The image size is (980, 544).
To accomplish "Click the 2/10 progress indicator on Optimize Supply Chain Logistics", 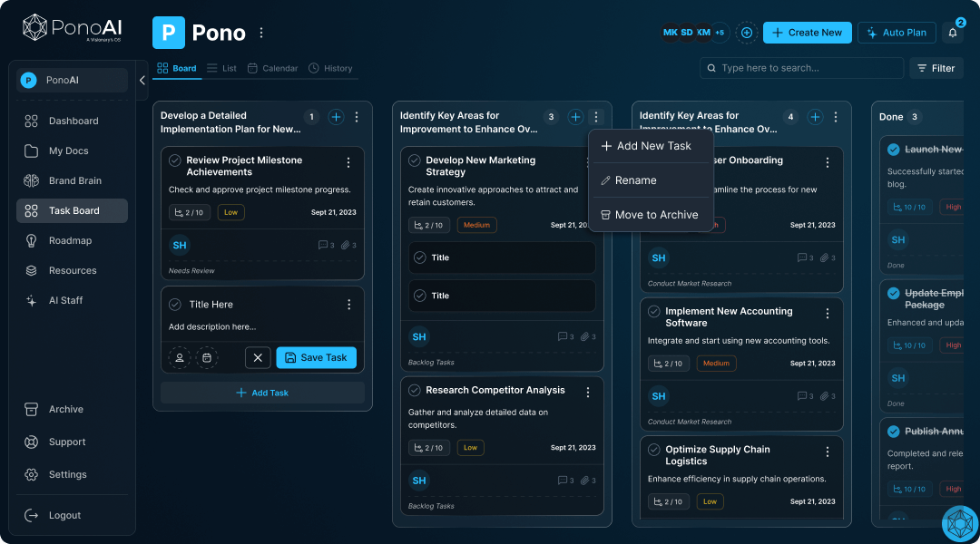I will [669, 501].
